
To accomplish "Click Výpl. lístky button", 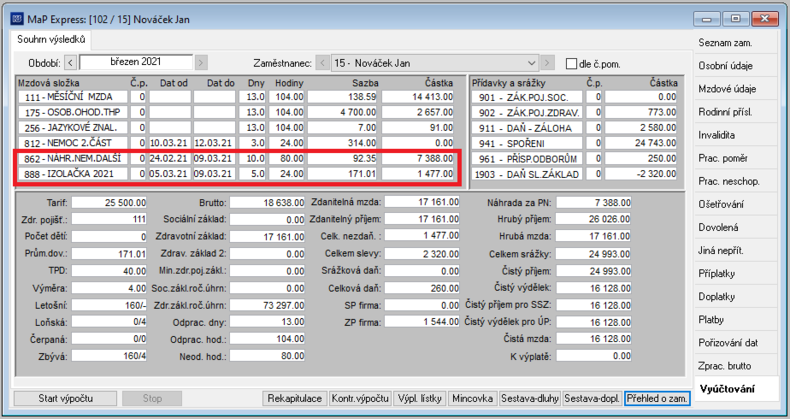I will tap(420, 398).
